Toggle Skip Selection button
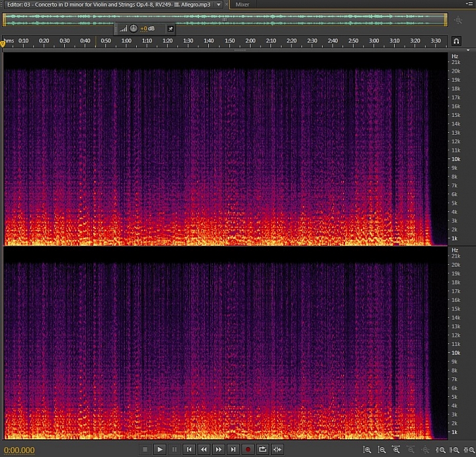 point(277,449)
